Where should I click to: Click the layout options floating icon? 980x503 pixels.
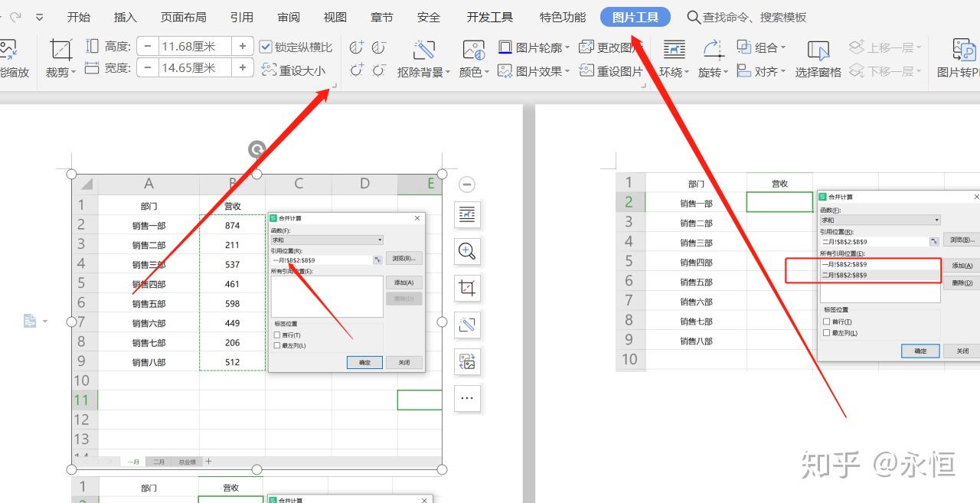pos(467,215)
